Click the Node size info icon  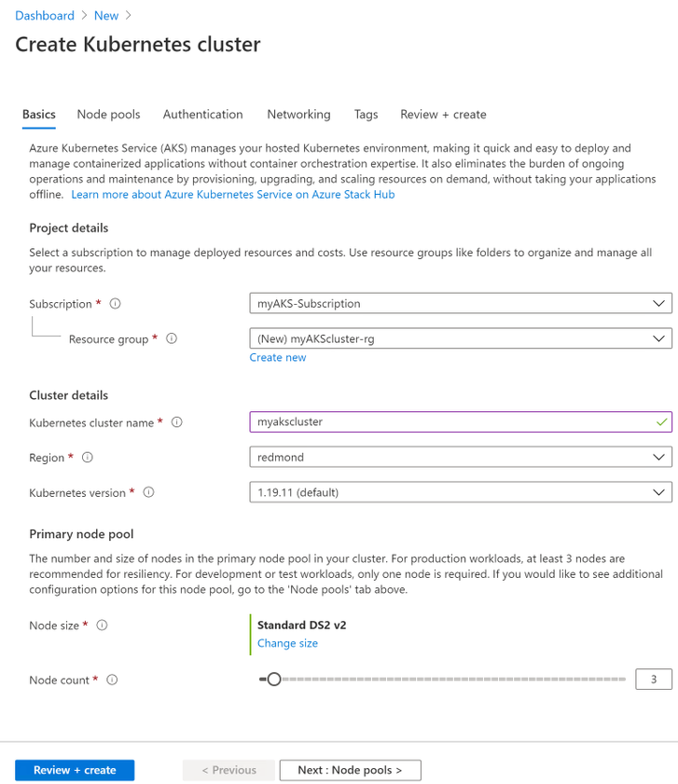pyautogui.click(x=102, y=625)
